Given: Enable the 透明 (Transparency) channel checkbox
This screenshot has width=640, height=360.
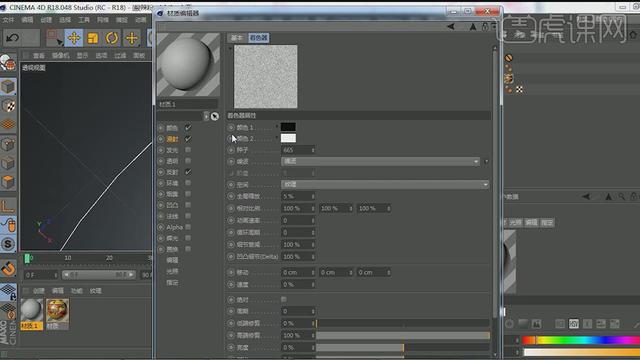Looking at the screenshot, I should click(188, 161).
